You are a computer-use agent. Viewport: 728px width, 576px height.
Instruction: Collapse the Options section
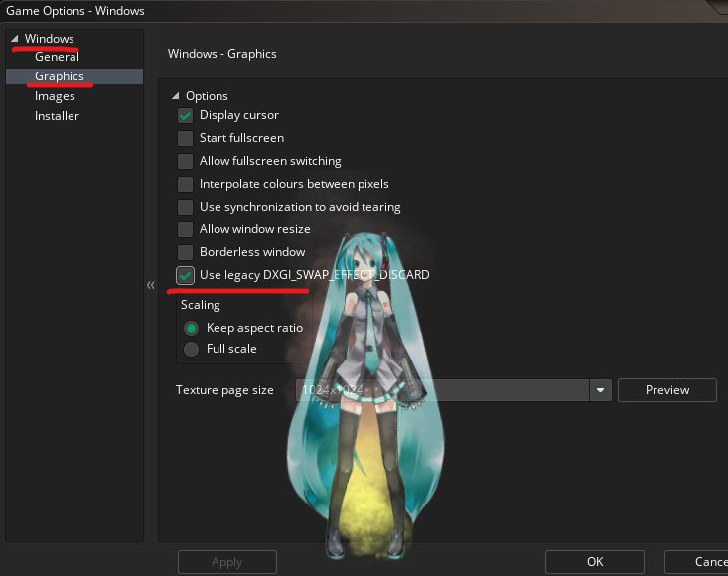176,96
